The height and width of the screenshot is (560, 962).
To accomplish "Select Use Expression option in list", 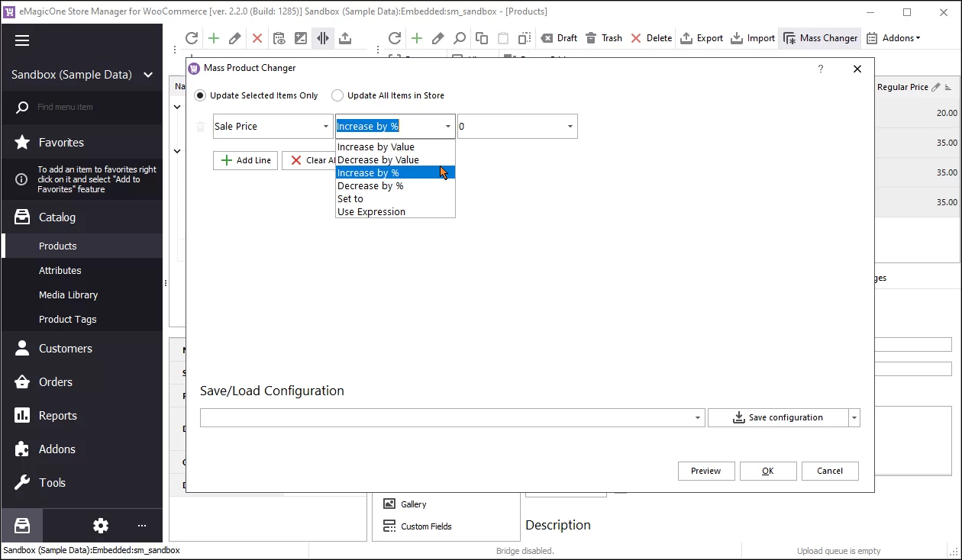I will (x=371, y=211).
